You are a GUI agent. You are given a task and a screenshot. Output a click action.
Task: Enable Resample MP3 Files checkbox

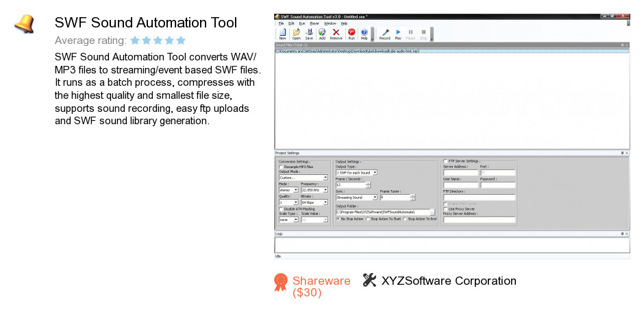[x=281, y=167]
